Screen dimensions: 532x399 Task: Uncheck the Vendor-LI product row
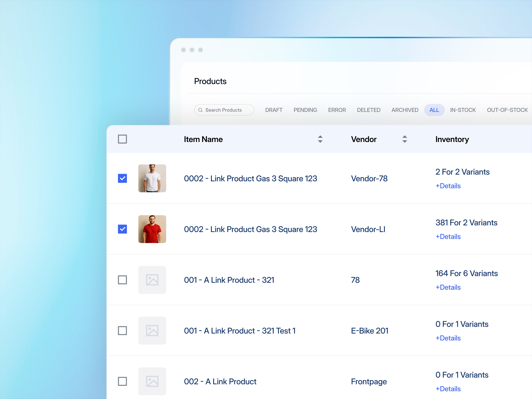coord(122,229)
